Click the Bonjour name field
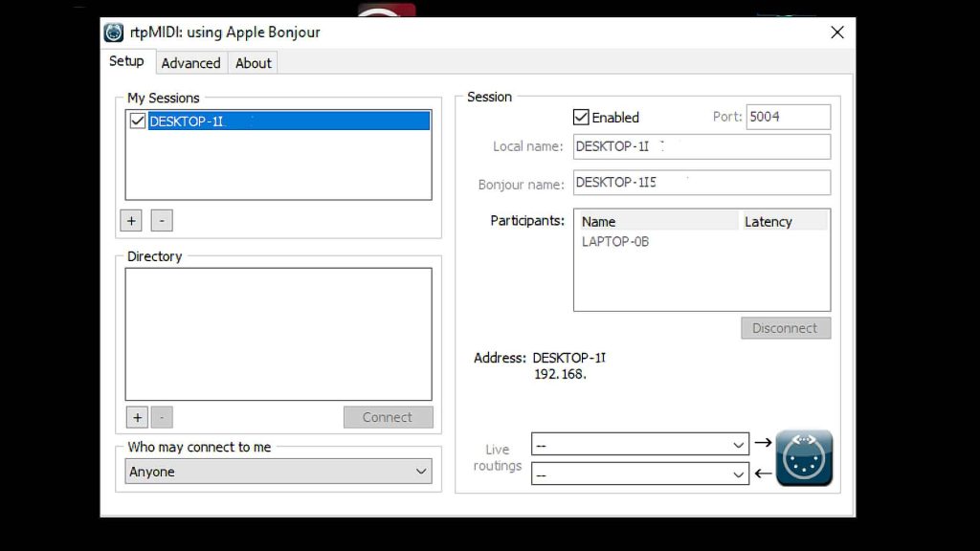 702,183
